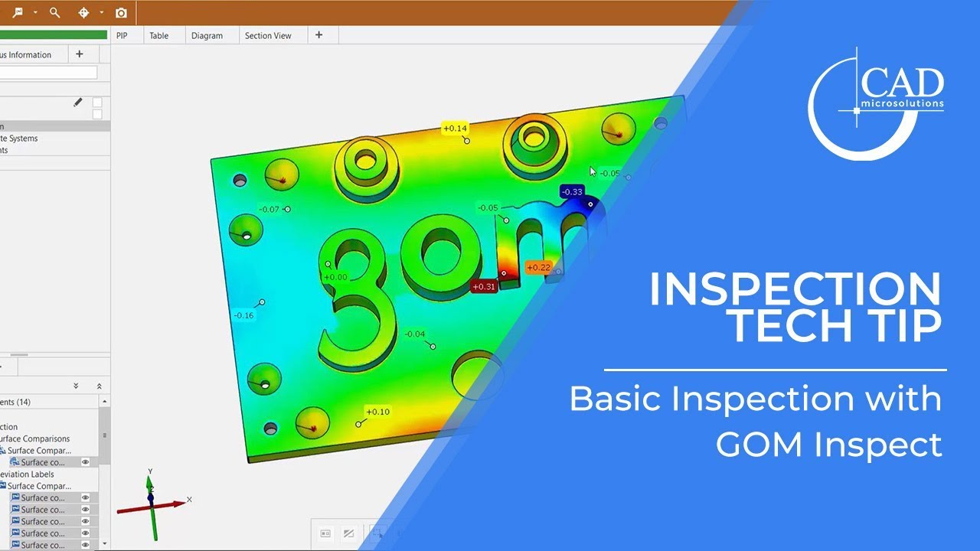Click the -0.05 label left of letter m

(x=488, y=207)
